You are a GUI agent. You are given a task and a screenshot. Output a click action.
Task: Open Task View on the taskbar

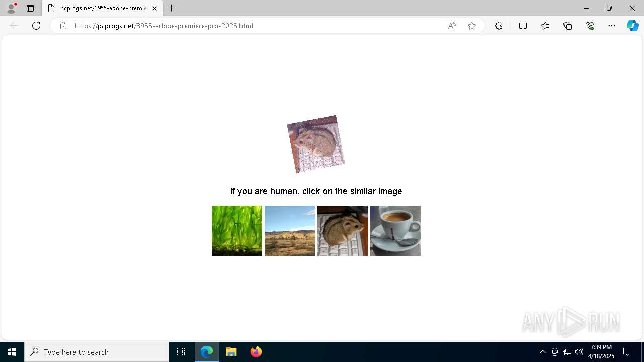point(181,352)
